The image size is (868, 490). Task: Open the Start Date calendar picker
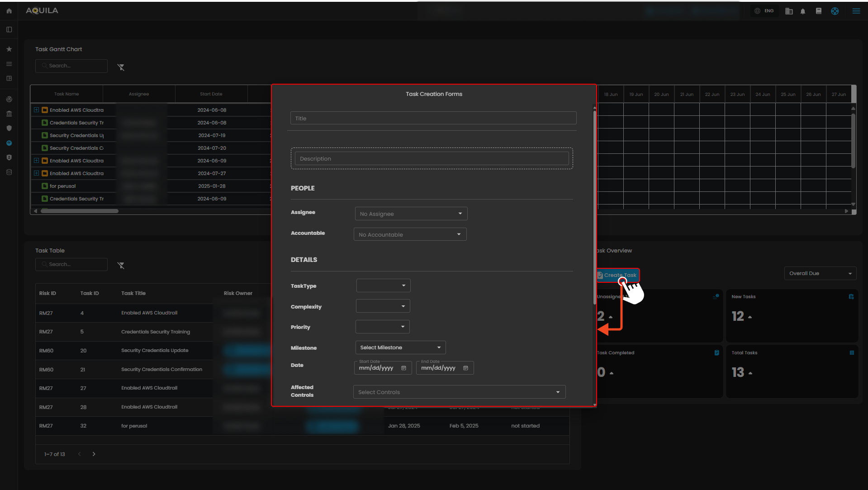(x=403, y=368)
